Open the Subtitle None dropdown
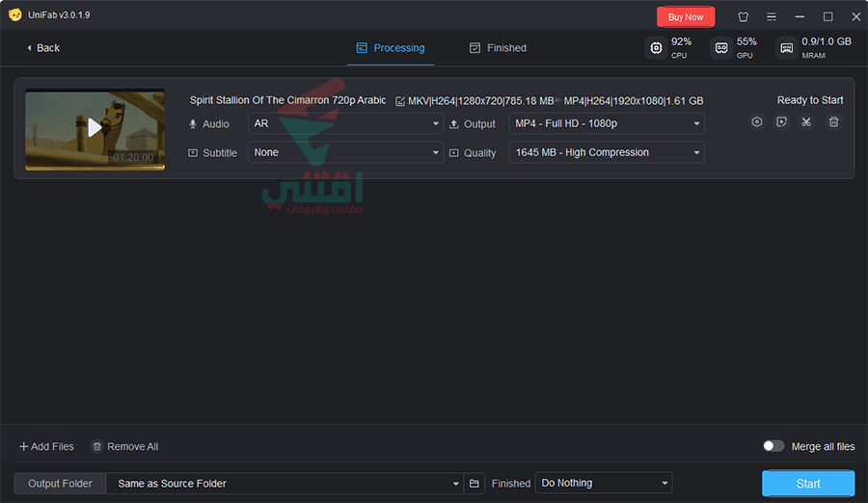 (x=345, y=152)
